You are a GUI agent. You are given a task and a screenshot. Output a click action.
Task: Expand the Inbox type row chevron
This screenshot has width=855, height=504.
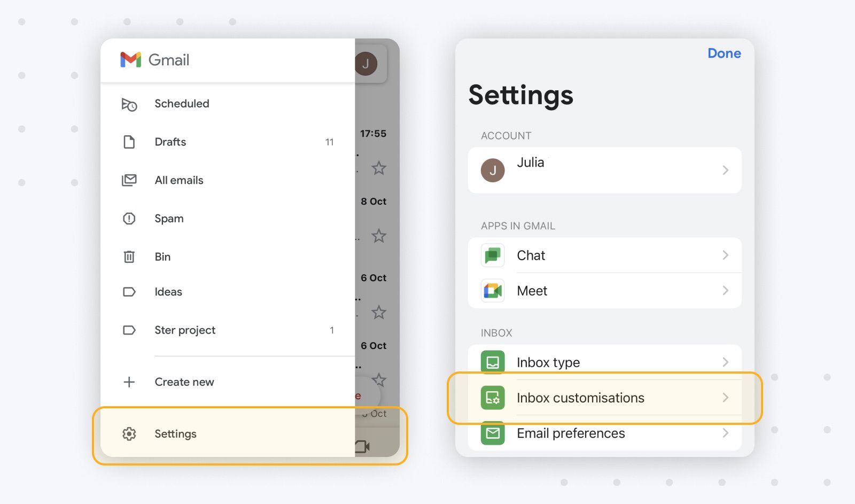(x=725, y=362)
